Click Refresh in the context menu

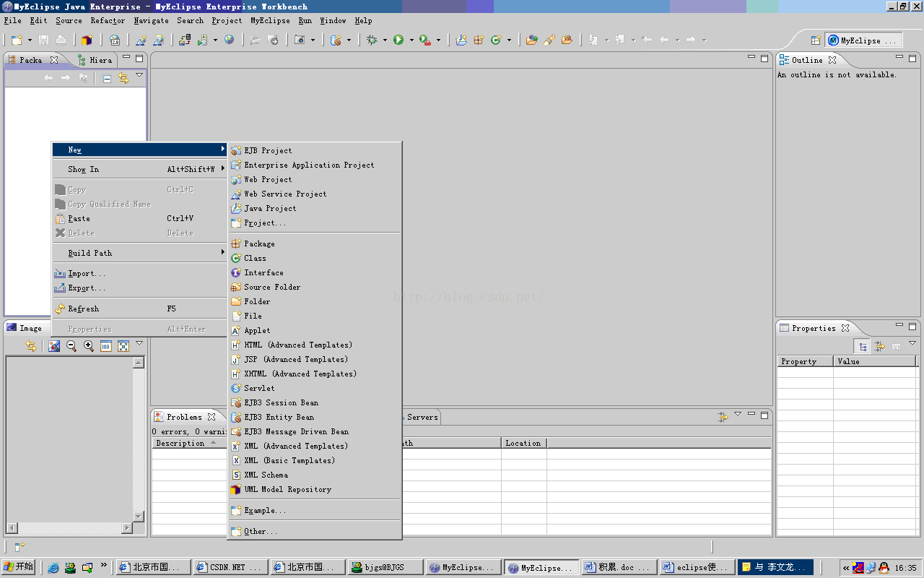(x=139, y=309)
